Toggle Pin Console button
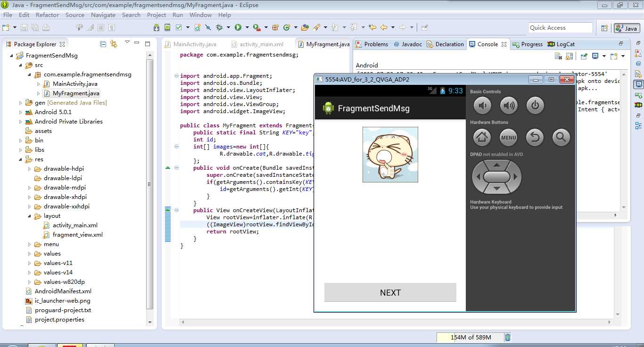This screenshot has height=347, width=644. [584, 56]
